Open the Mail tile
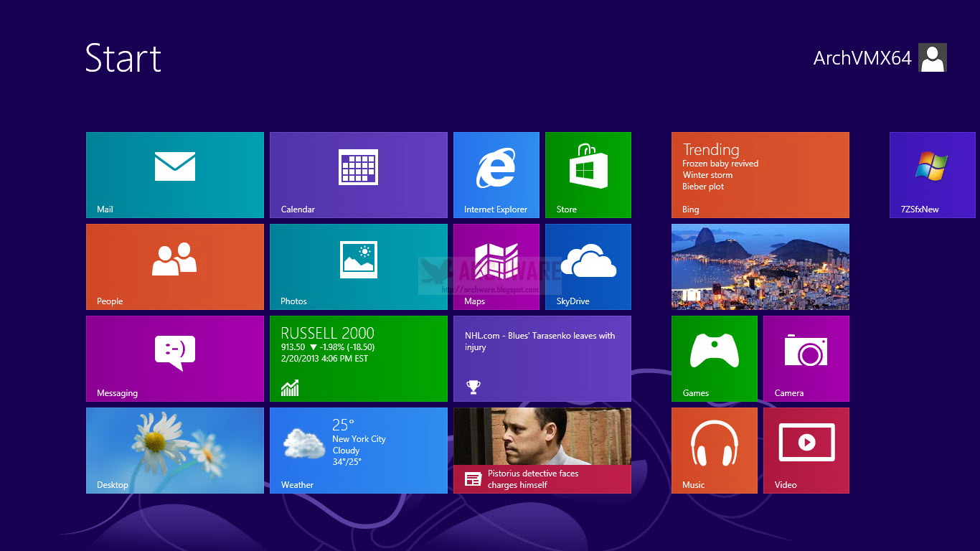 [174, 174]
